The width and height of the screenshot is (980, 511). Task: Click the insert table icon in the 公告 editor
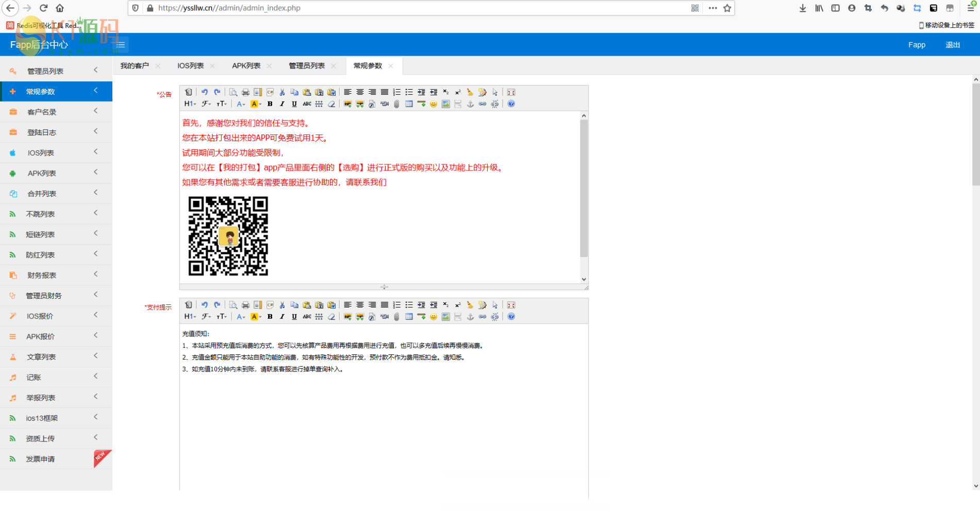point(409,104)
